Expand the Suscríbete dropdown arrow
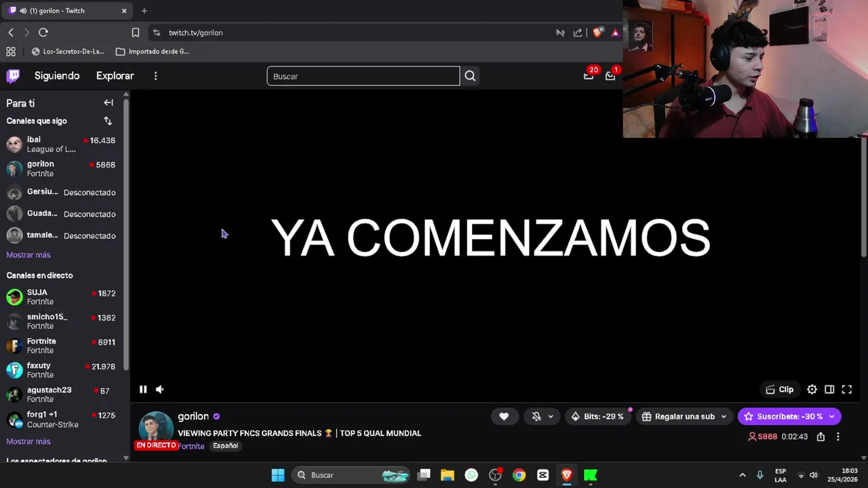The width and height of the screenshot is (868, 488). point(832,416)
